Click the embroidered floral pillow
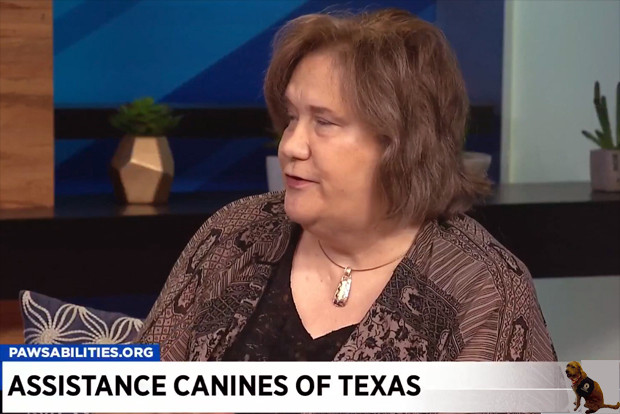 click(79, 318)
